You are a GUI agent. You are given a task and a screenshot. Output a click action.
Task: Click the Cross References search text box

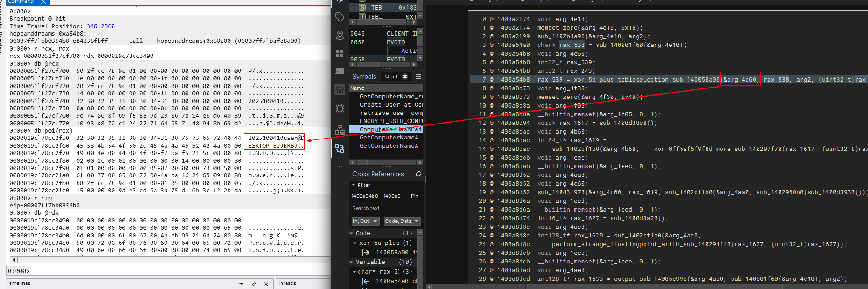(386, 208)
